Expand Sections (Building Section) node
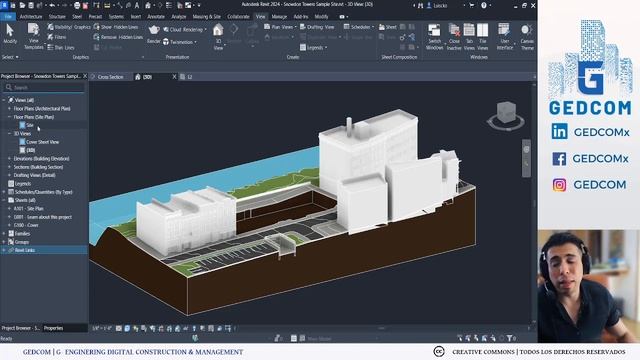 [9, 167]
